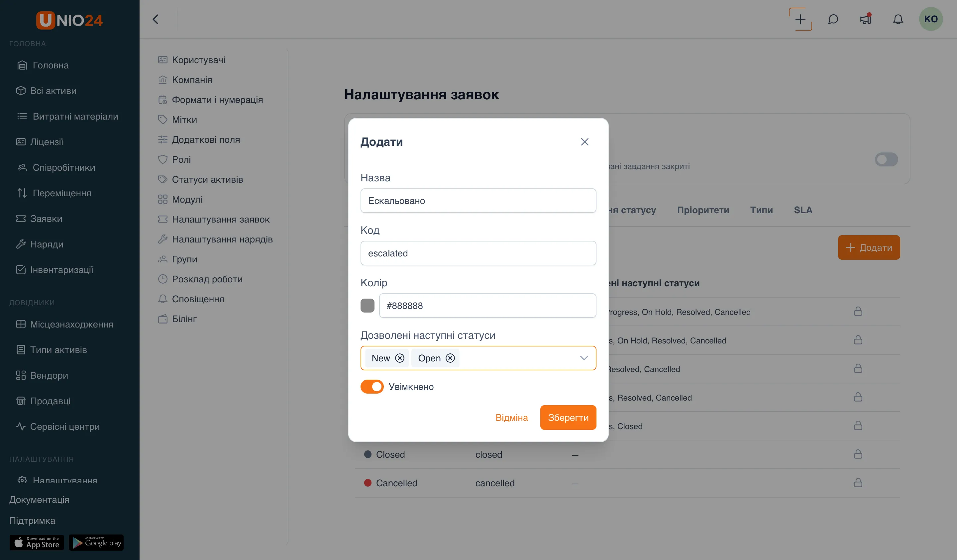
Task: Switch to the SLA tab
Action: tap(803, 210)
